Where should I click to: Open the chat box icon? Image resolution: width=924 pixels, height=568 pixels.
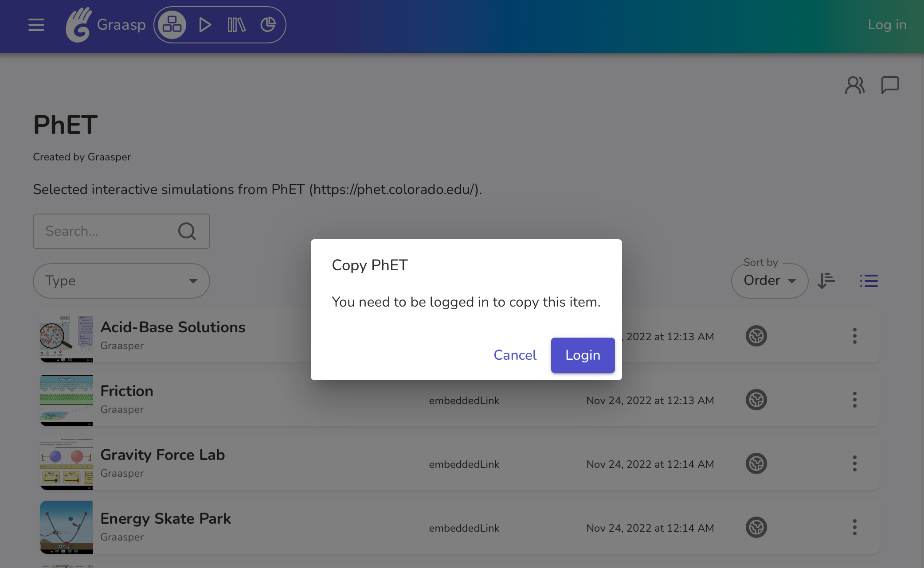[890, 85]
